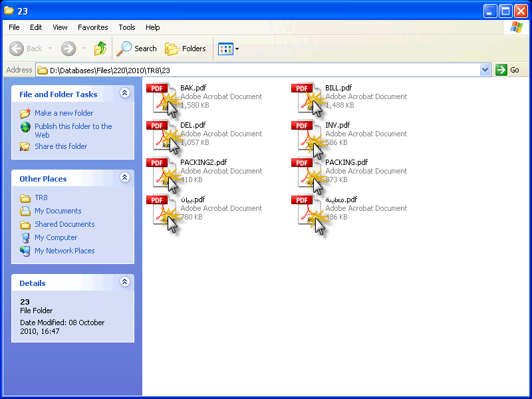Image resolution: width=532 pixels, height=399 pixels.
Task: Click the folder icon in title bar
Action: coord(9,11)
